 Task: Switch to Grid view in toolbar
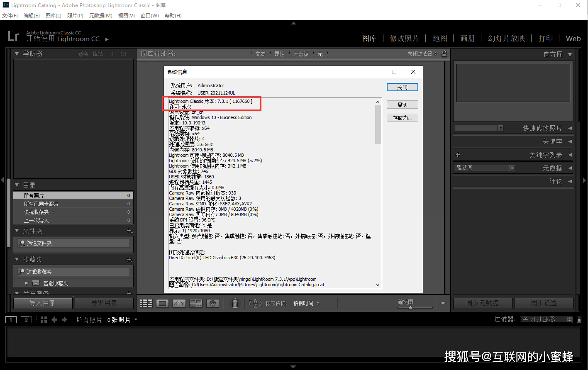[146, 304]
